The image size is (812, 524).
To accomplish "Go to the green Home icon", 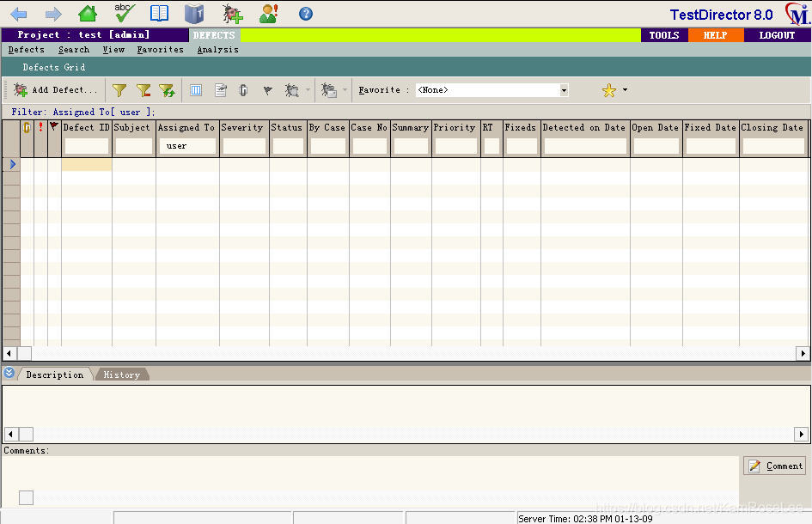I will (88, 14).
